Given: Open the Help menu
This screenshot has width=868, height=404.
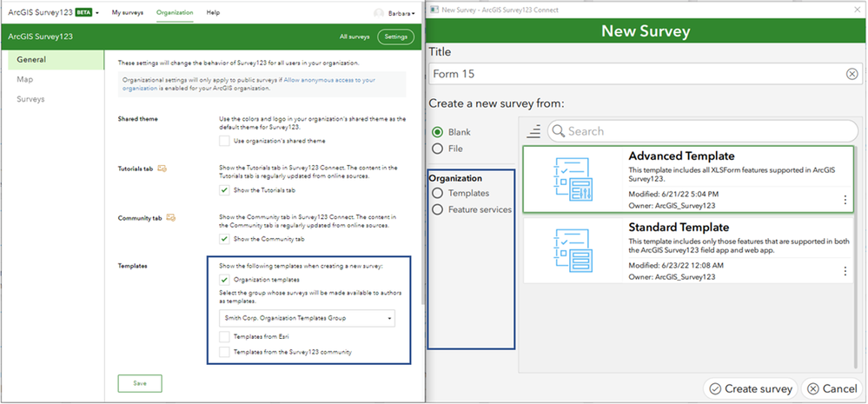Looking at the screenshot, I should pyautogui.click(x=213, y=12).
